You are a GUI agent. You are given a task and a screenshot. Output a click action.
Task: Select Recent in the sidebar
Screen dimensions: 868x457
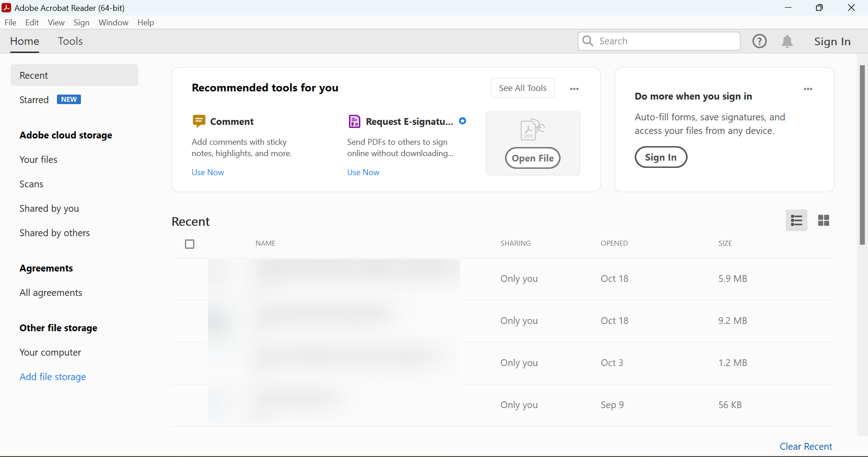click(x=75, y=75)
